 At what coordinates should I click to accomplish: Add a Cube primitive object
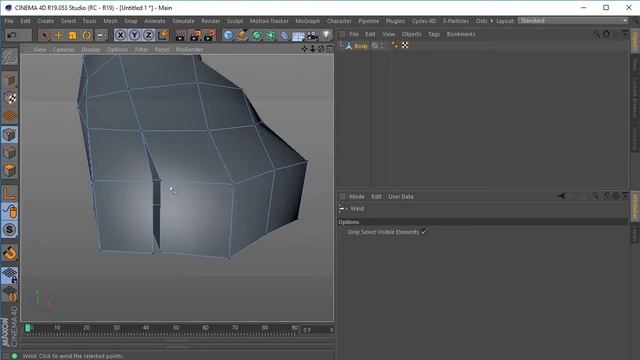click(x=228, y=36)
